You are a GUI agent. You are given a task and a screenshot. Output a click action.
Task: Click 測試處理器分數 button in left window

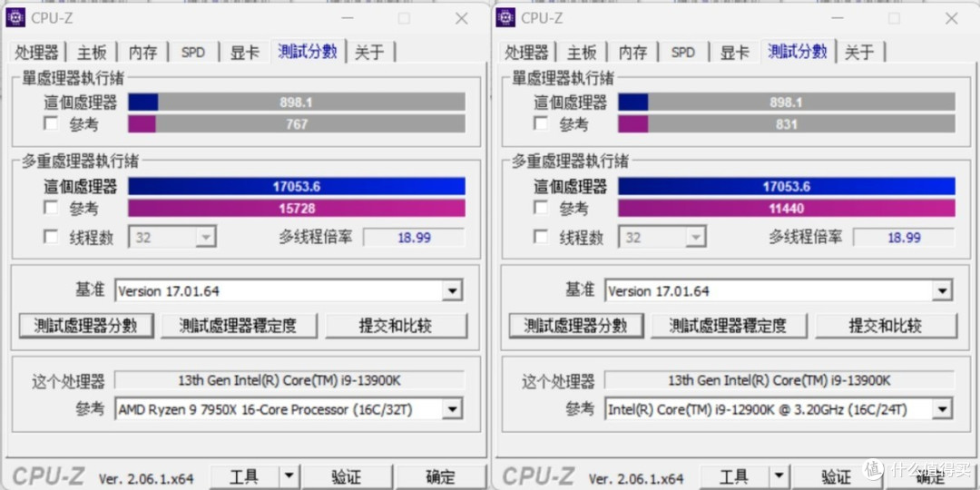pyautogui.click(x=86, y=326)
